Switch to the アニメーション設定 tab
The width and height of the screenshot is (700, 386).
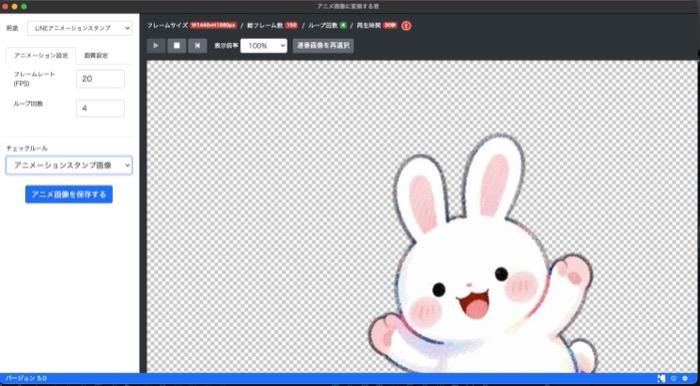pyautogui.click(x=41, y=56)
